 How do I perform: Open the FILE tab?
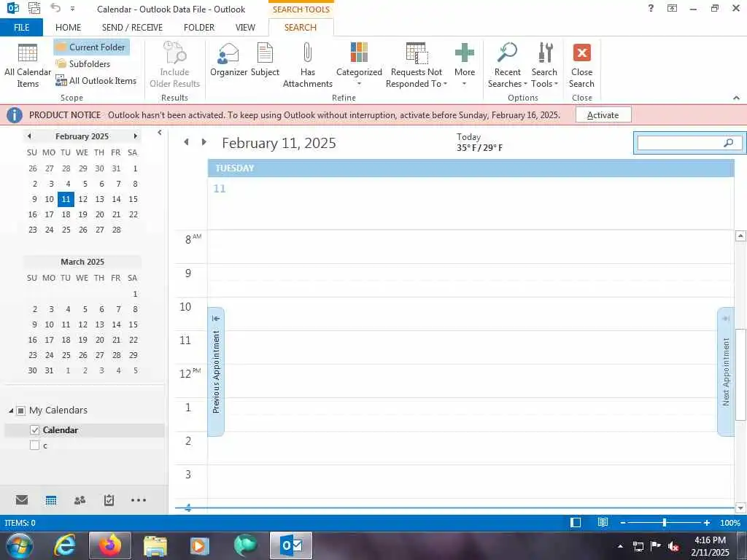[x=21, y=28]
